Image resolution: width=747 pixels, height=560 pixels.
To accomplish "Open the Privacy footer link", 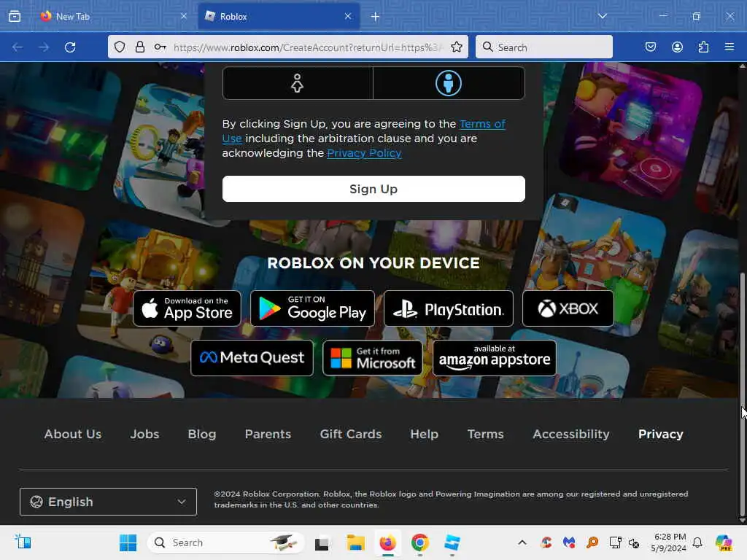I will (661, 435).
